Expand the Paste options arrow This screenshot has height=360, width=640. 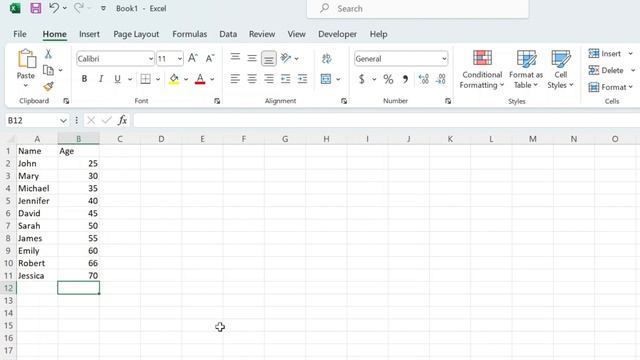tap(26, 86)
